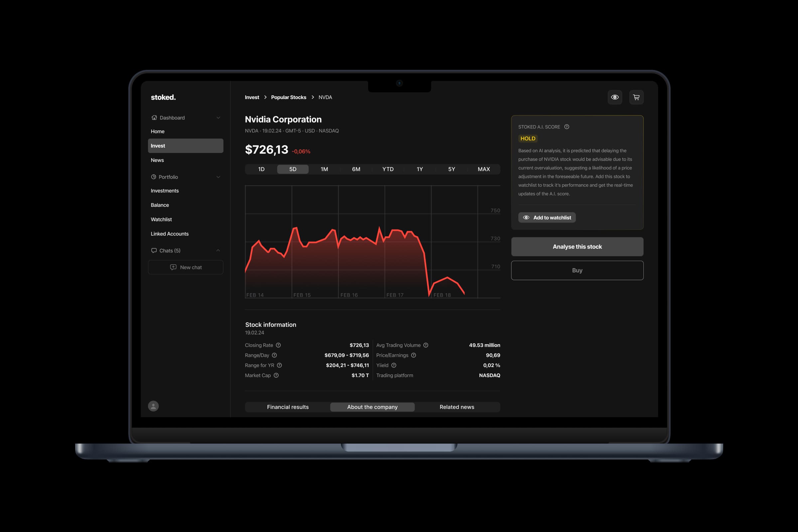
Task: Select the 1Y chart range
Action: (420, 169)
